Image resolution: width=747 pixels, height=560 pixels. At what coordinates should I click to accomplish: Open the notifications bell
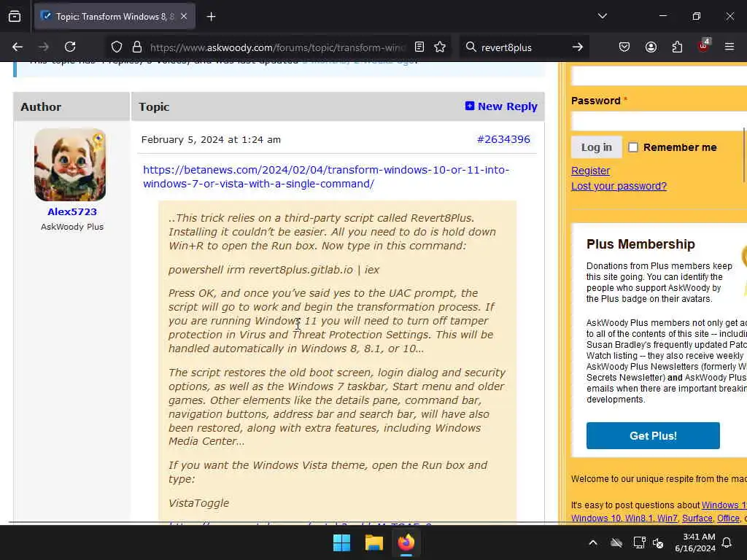pos(727,542)
